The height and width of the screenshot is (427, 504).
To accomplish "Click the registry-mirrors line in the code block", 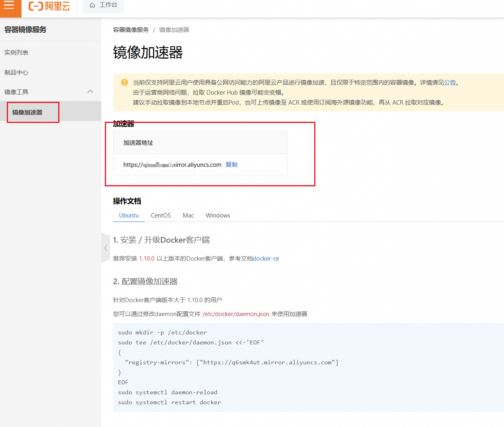I will [232, 362].
